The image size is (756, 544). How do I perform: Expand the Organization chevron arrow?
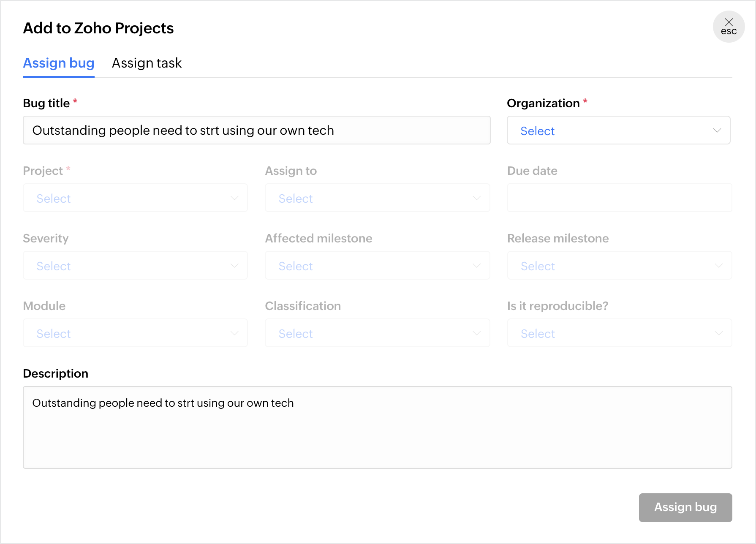tap(717, 131)
